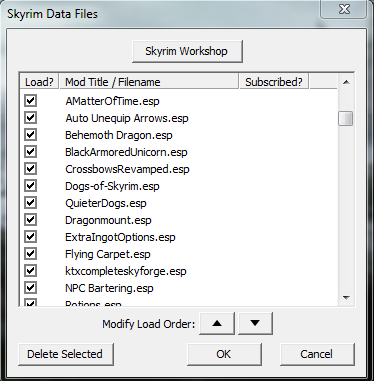
Task: Select Flying Carpet.esp row
Action: click(108, 254)
